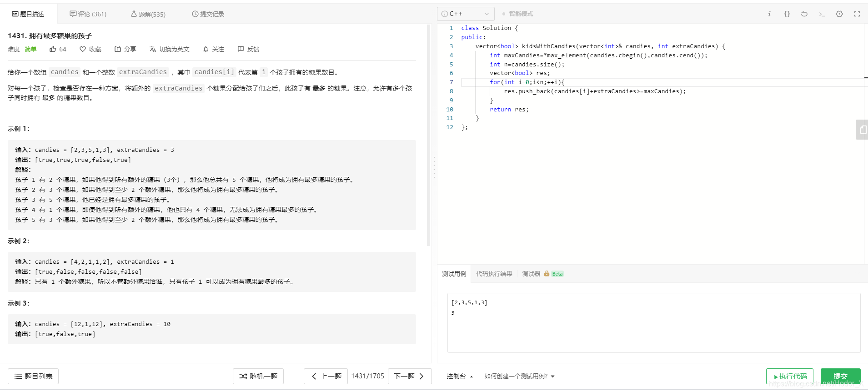Click the title 1431. 拥有最多糖果的孩子
Viewport: 868px width, 392px height.
point(50,35)
